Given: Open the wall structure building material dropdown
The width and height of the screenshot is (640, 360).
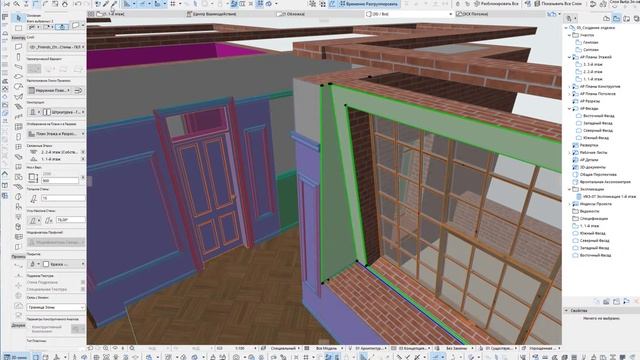Looking at the screenshot, I should coord(64,112).
